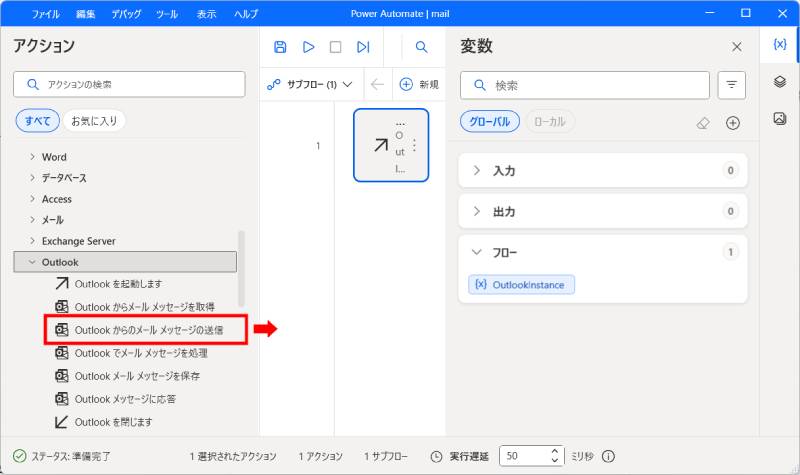Select the Outlook launch action card
Image resolution: width=800 pixels, height=475 pixels.
pyautogui.click(x=391, y=145)
